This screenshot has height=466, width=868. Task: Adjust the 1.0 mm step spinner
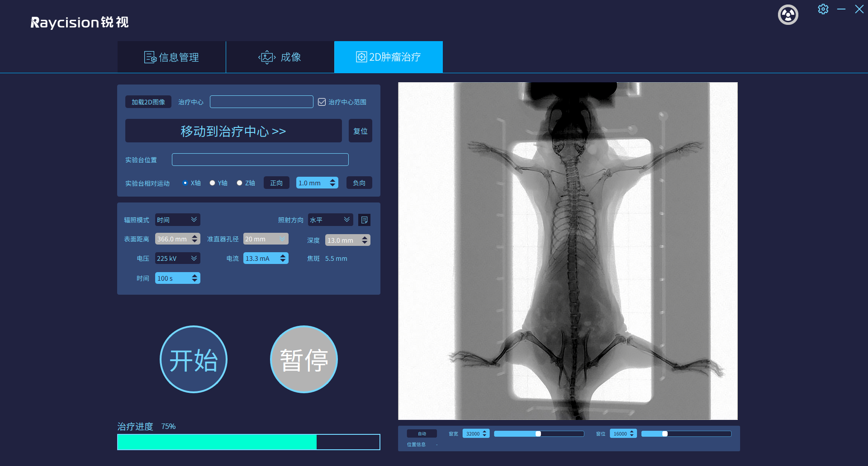(317, 183)
